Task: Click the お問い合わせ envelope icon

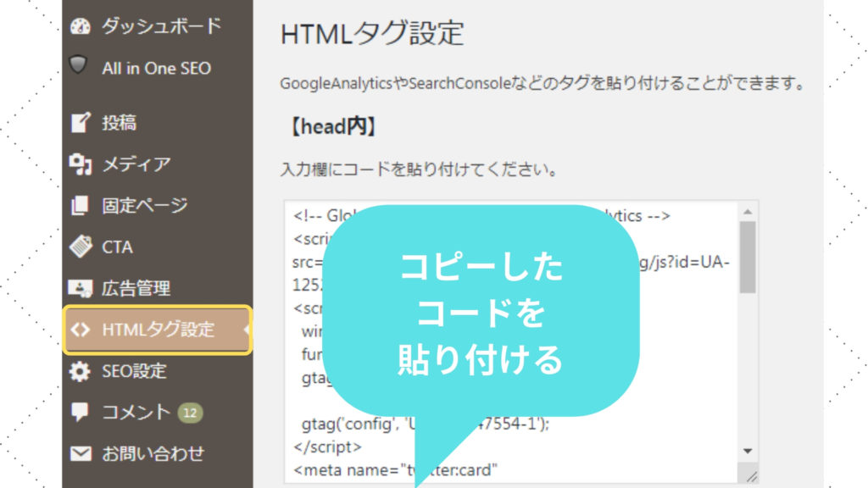Action: tap(81, 454)
